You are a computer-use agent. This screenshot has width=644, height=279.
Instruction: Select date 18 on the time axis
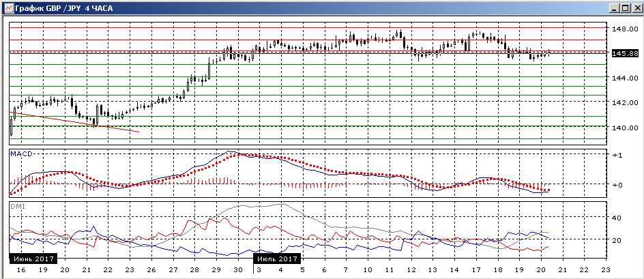click(x=497, y=270)
